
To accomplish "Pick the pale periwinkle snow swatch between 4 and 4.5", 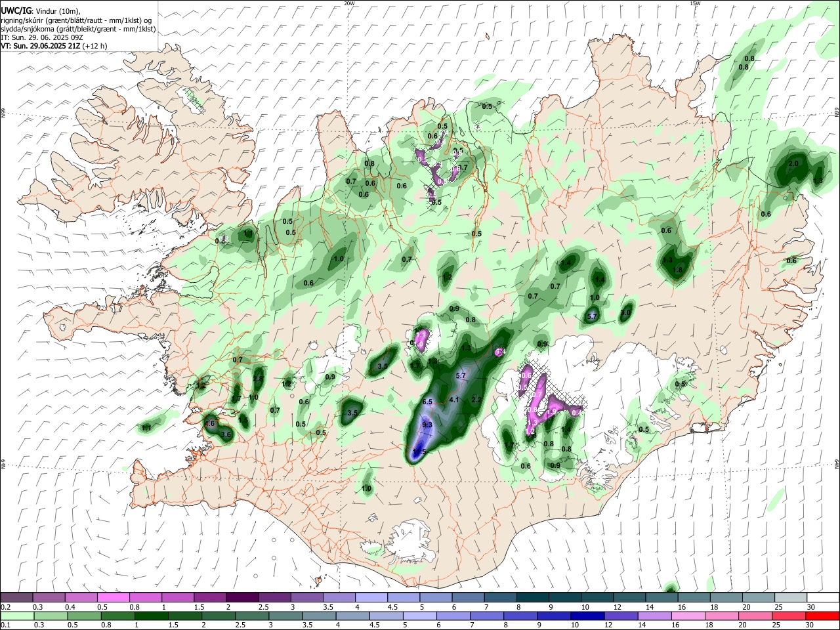I will click(x=371, y=597).
